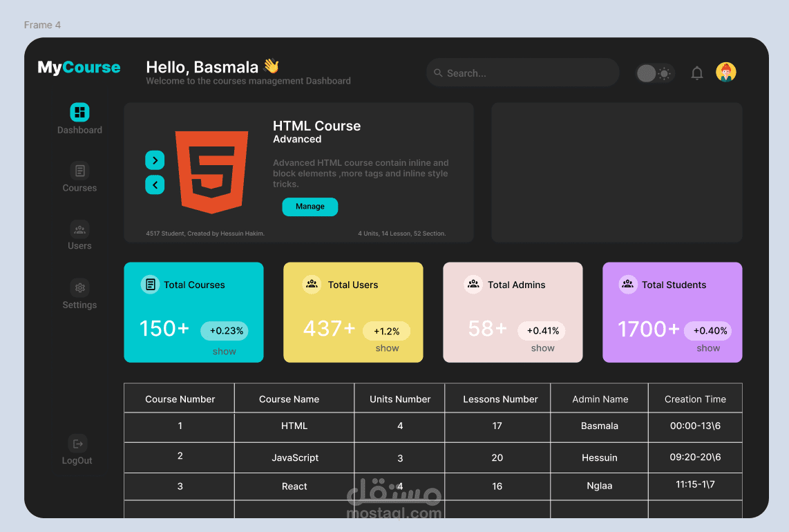This screenshot has width=789, height=532.
Task: Click show under Total Admins
Action: coord(543,348)
